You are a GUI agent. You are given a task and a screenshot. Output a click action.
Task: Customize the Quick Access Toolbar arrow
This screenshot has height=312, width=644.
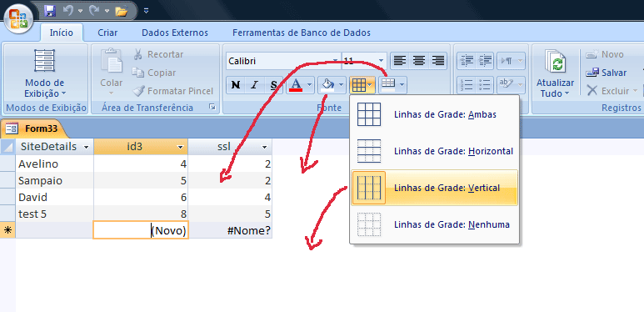coord(147,11)
